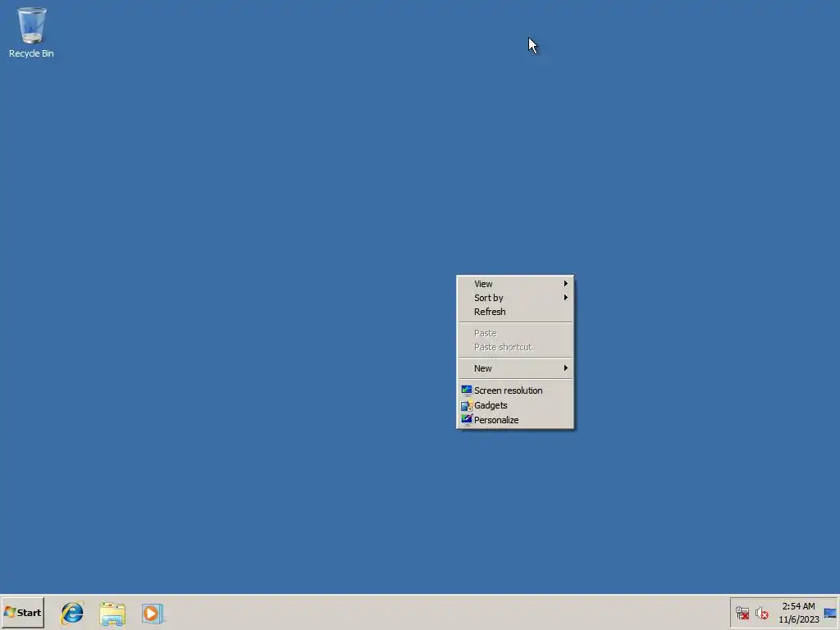The image size is (840, 630).
Task: Expand the arrow beside Sort by
Action: click(566, 297)
